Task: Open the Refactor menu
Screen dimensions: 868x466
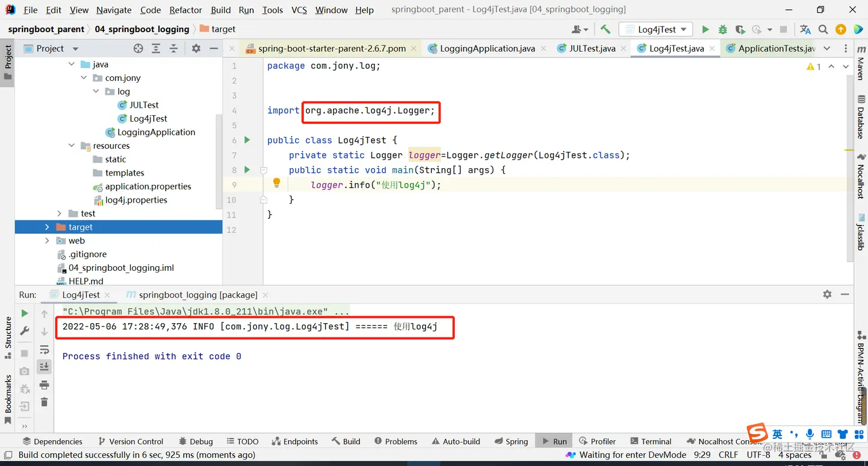Action: tap(186, 10)
